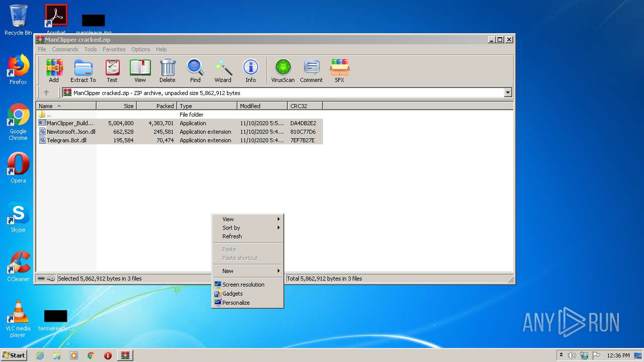Click the Start button

click(x=14, y=355)
